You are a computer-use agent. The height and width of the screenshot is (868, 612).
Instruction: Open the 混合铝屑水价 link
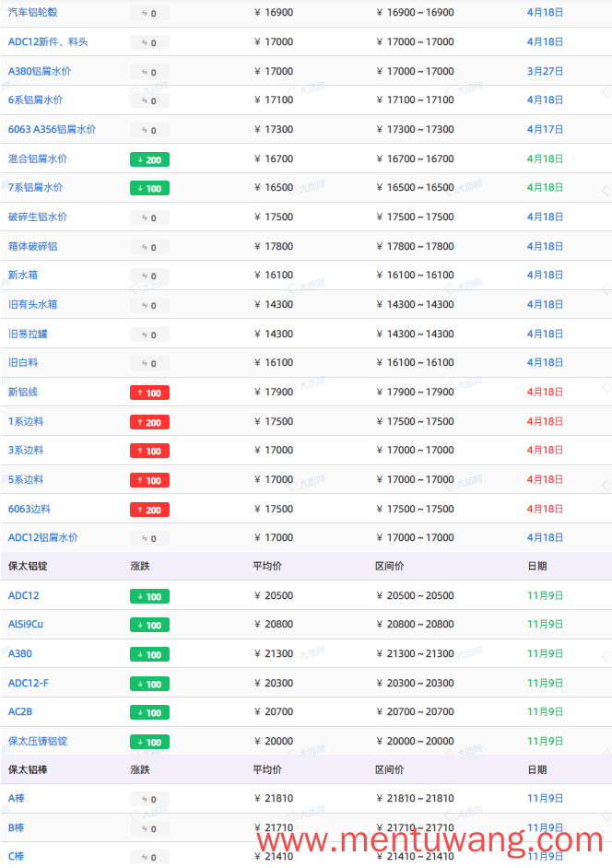(38, 158)
